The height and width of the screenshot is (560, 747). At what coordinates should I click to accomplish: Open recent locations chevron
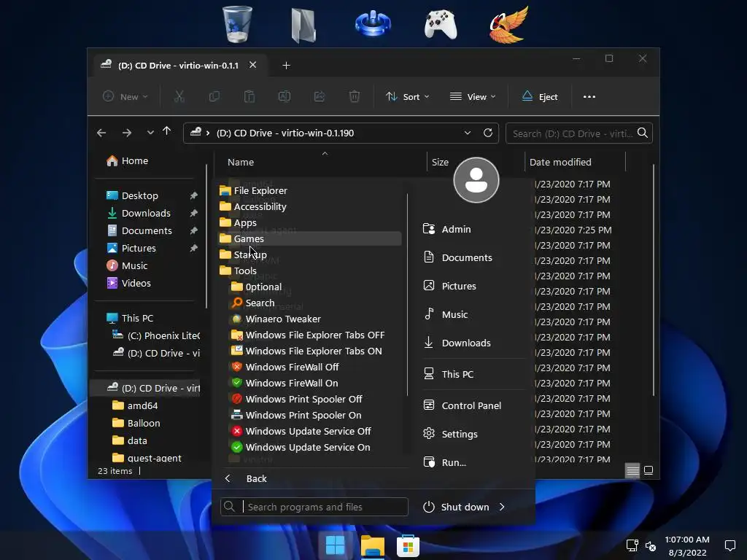pos(150,133)
